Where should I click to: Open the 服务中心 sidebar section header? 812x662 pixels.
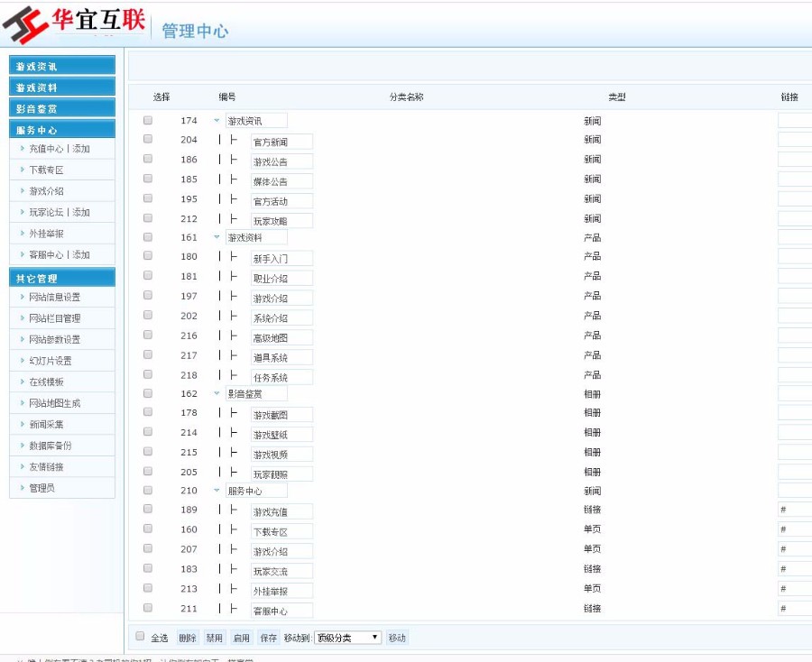click(62, 129)
